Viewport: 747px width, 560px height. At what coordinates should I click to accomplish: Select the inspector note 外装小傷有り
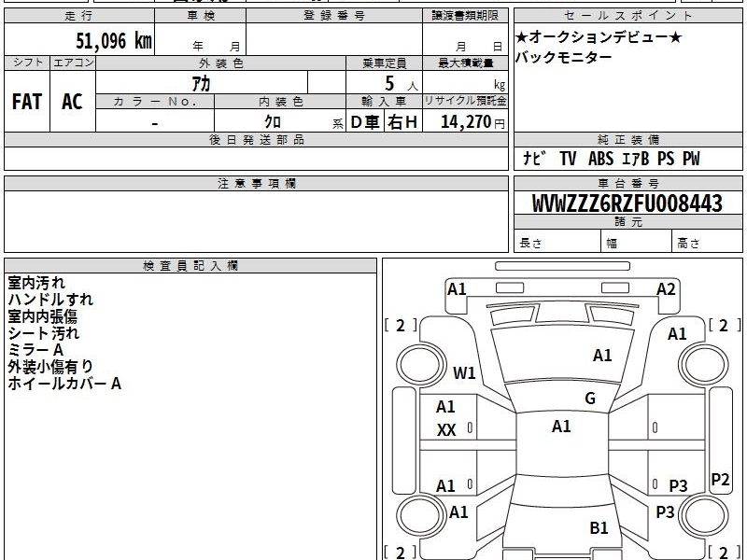(50, 367)
